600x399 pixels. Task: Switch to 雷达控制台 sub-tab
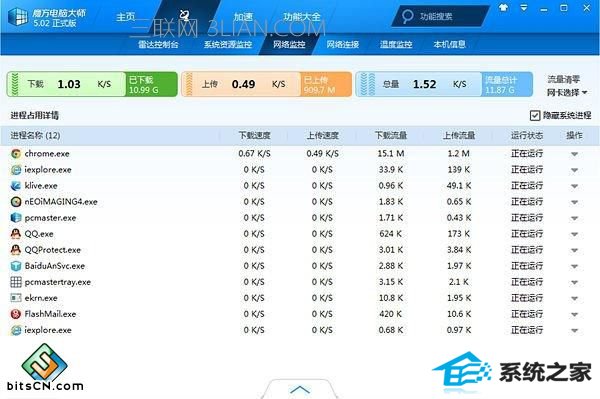[x=158, y=44]
